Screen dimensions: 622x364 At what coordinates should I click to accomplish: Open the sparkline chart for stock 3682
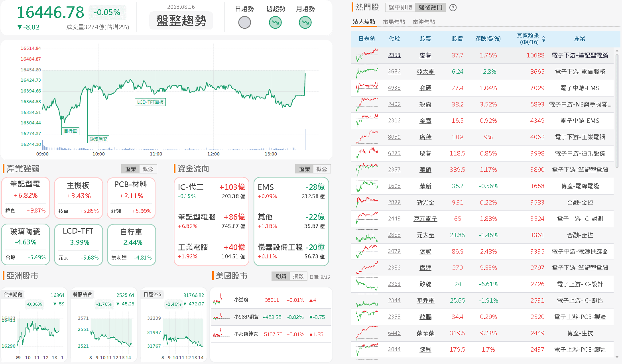tap(366, 71)
